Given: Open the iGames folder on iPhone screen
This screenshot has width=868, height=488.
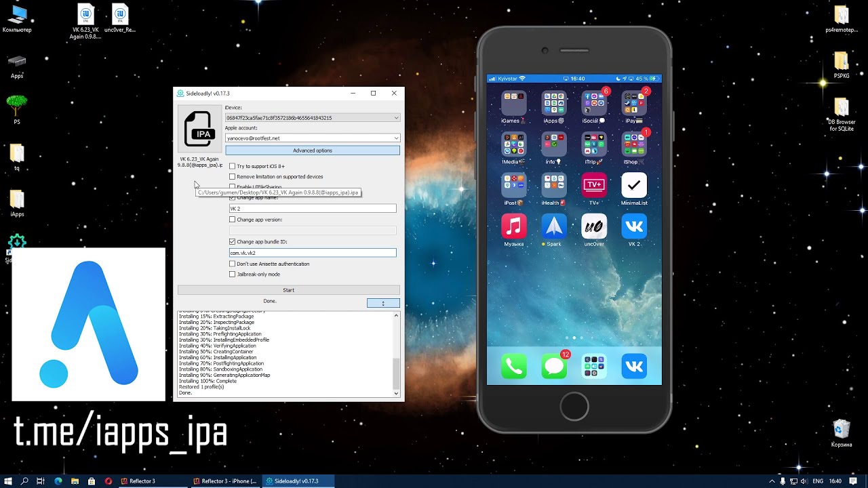Looking at the screenshot, I should [513, 104].
